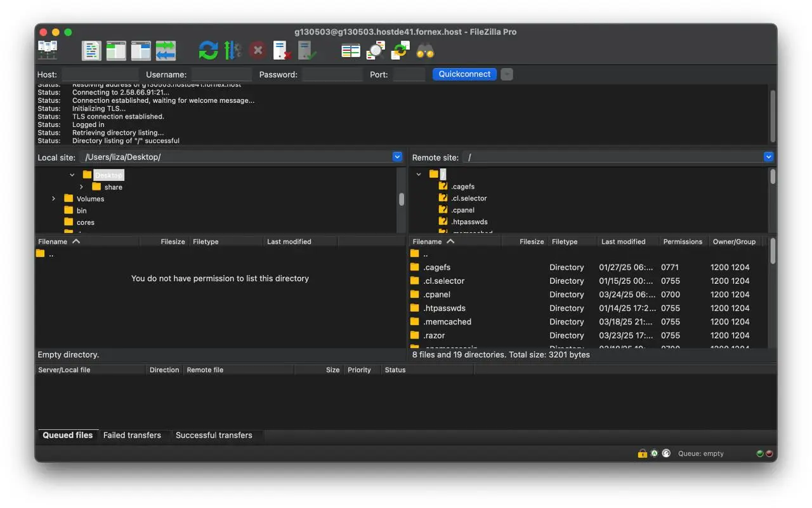Open the speed limits gauge icon
The image size is (812, 508).
click(x=666, y=453)
